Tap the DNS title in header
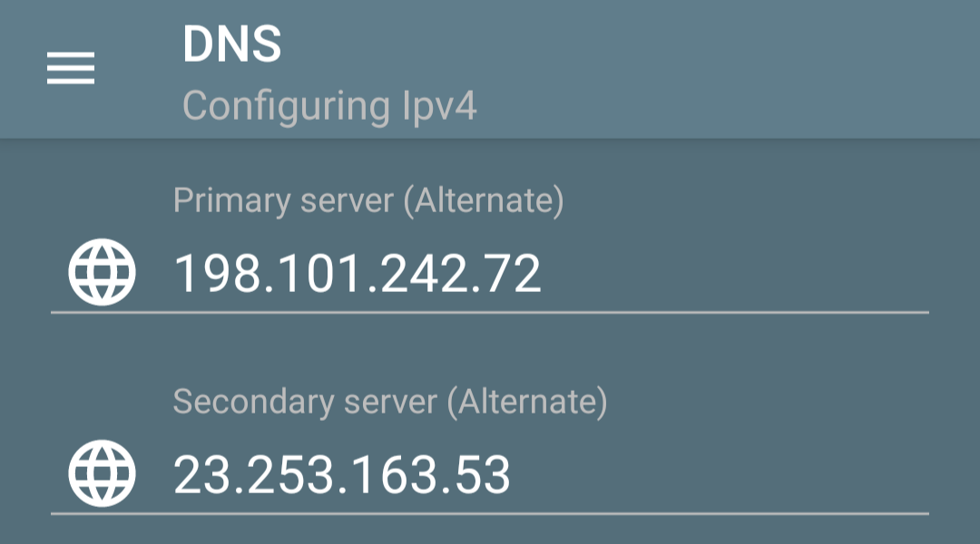The width and height of the screenshot is (980, 544). tap(232, 44)
